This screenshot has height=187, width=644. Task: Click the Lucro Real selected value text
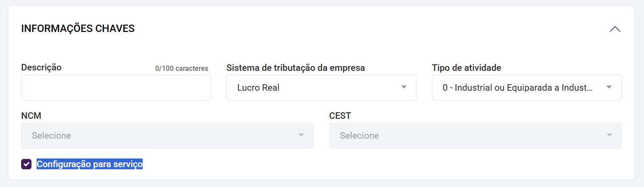click(258, 88)
